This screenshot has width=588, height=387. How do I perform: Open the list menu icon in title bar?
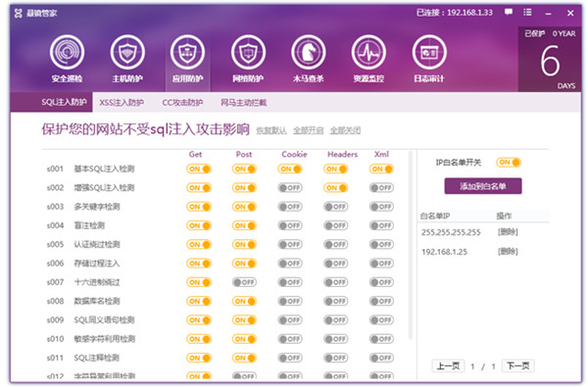click(527, 13)
